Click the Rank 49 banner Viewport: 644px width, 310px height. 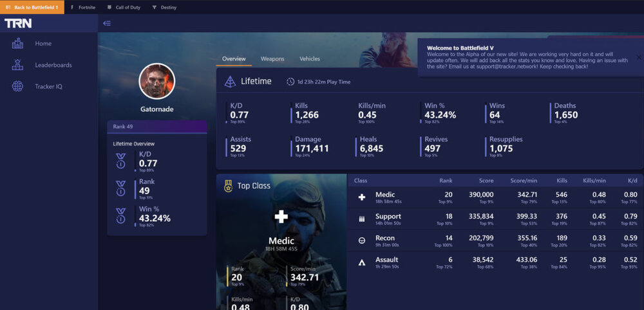[x=157, y=127]
